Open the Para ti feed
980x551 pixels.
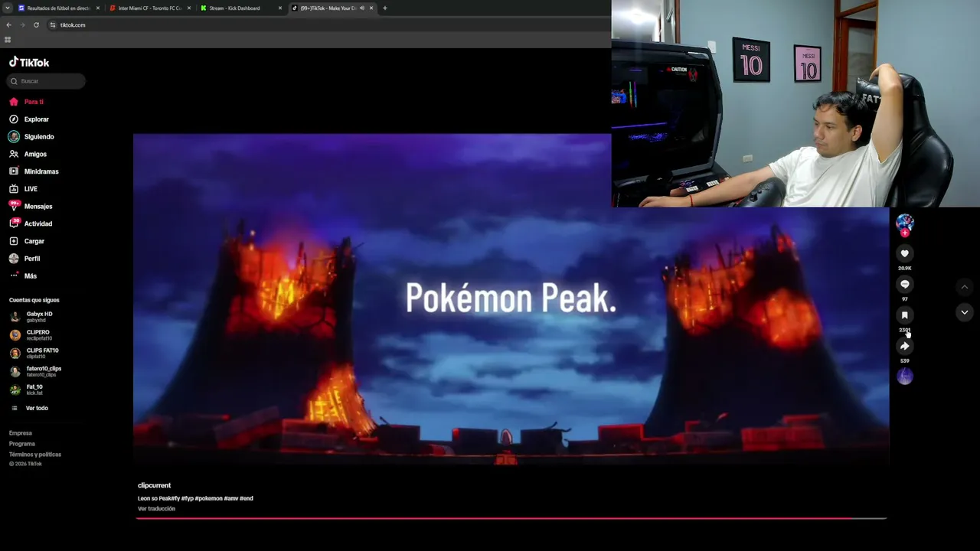(34, 102)
